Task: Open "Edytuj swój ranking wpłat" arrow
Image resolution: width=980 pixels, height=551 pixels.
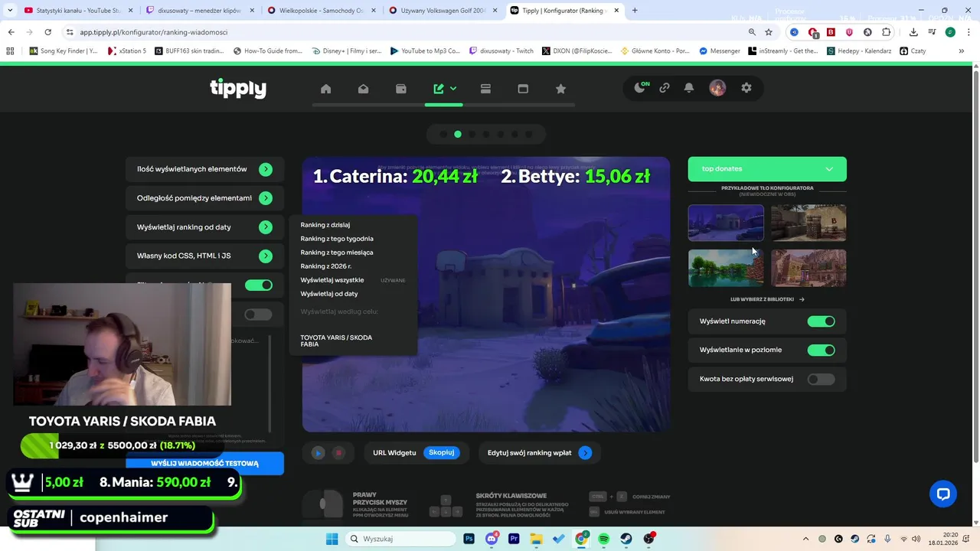Action: coord(585,453)
